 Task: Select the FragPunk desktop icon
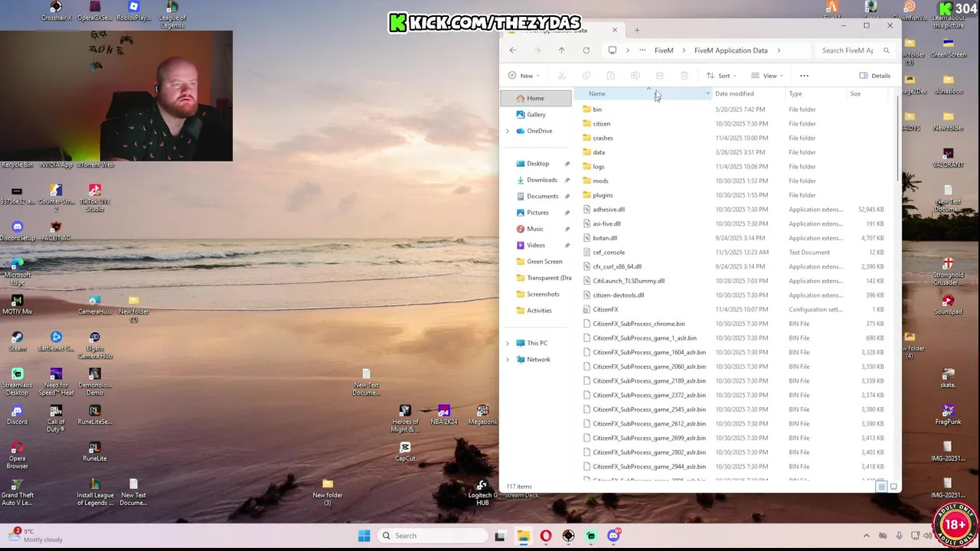click(x=948, y=414)
